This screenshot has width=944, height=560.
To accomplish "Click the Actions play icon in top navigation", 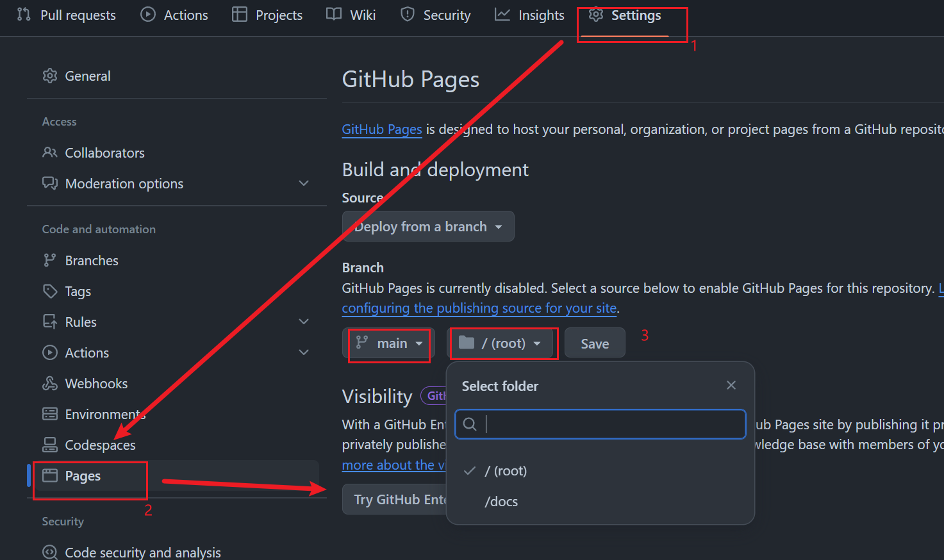I will pos(148,14).
